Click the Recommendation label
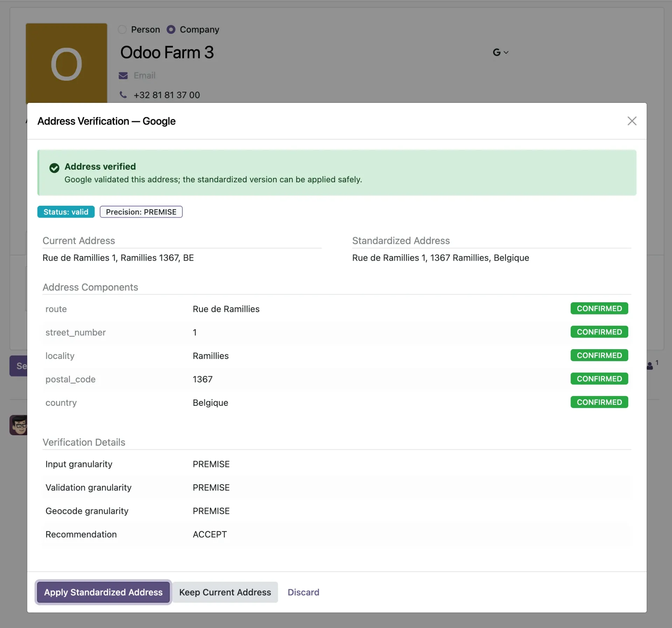Viewport: 672px width, 628px height. click(x=81, y=534)
